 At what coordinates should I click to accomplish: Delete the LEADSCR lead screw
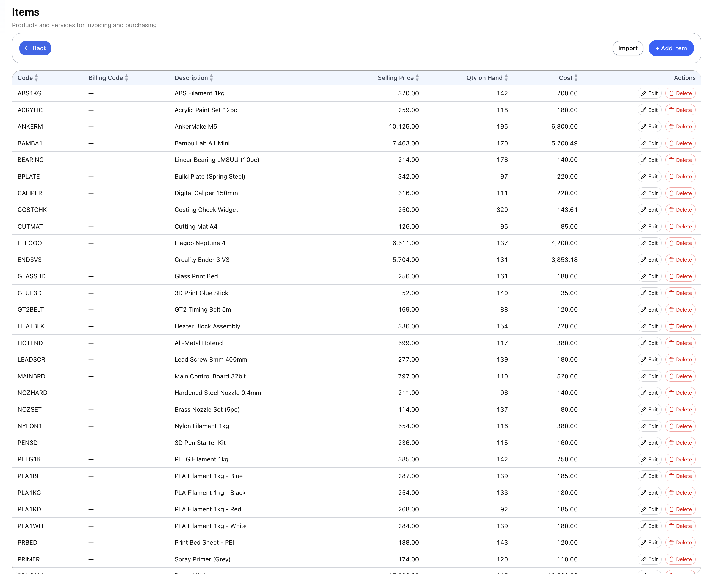tap(680, 360)
